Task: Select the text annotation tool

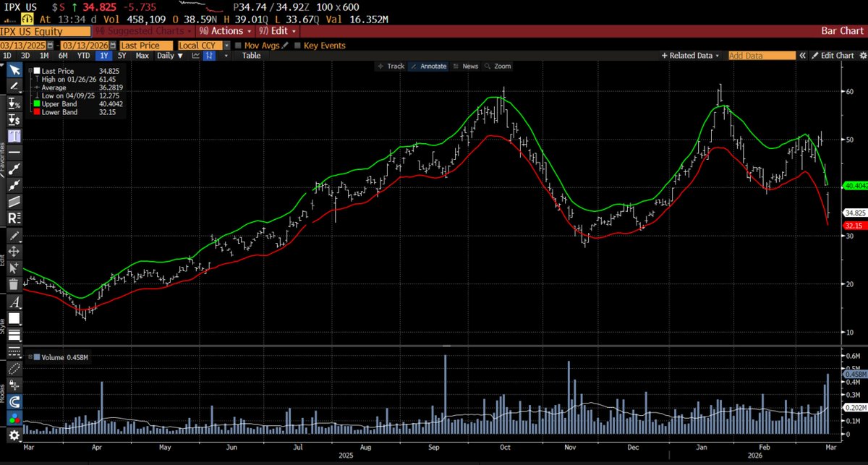Action: (15, 136)
